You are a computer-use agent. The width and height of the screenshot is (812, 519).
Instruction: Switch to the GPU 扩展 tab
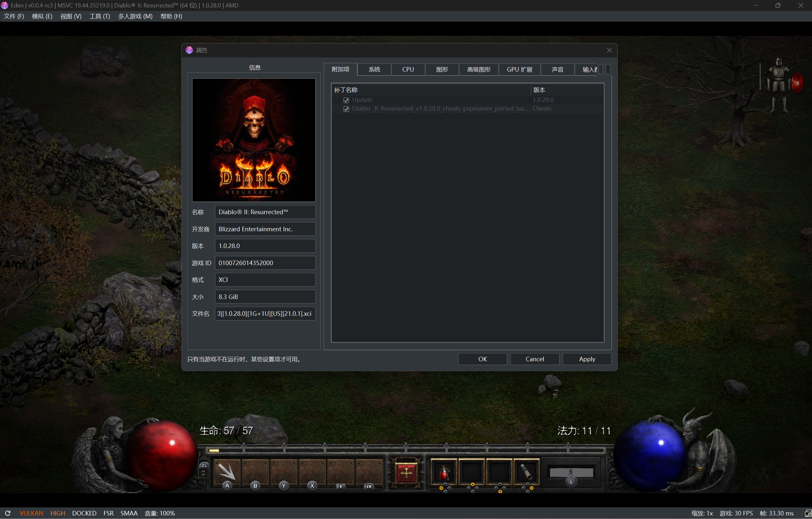pyautogui.click(x=519, y=69)
